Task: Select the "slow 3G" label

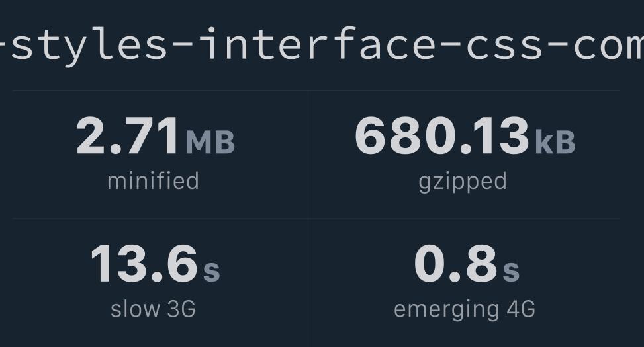Action: 153,309
